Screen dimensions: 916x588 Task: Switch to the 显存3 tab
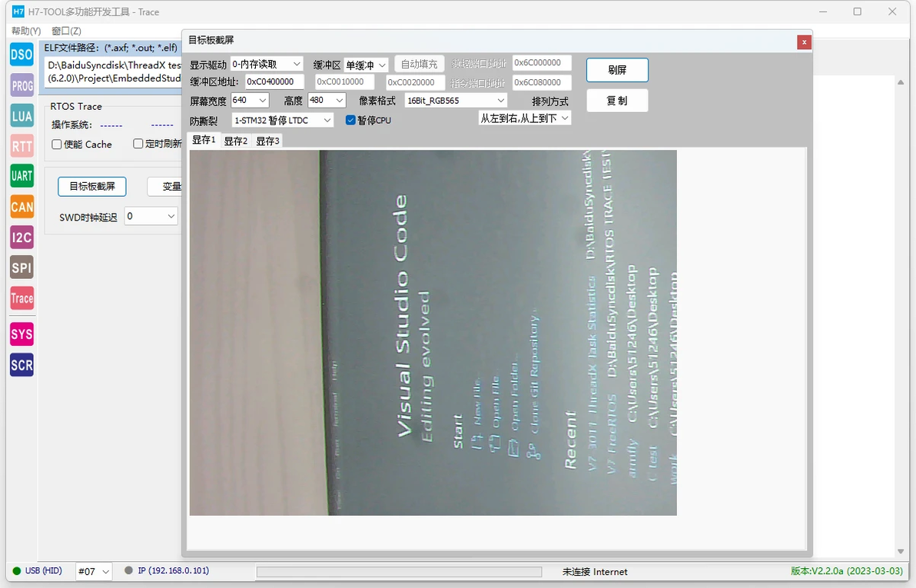[x=268, y=141]
